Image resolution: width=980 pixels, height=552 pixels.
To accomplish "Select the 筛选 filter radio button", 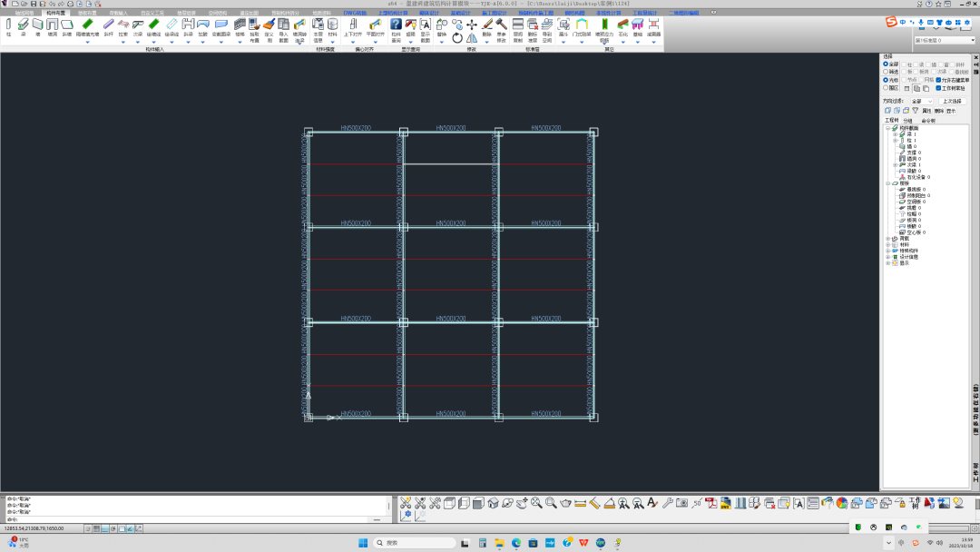I will [x=886, y=72].
